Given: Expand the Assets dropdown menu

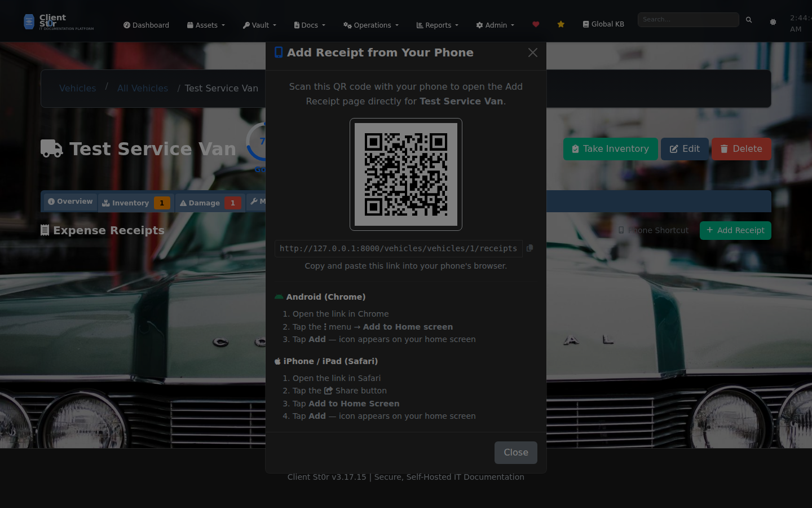Looking at the screenshot, I should point(206,25).
